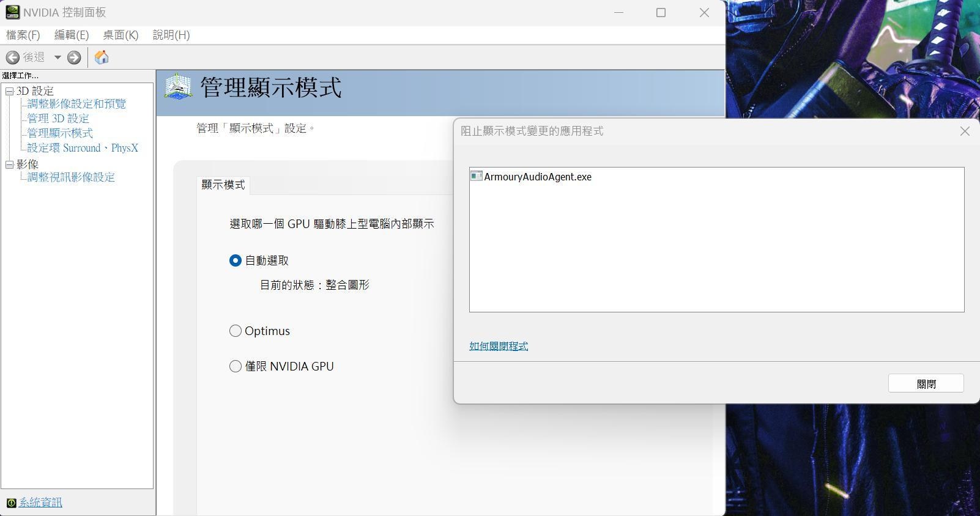Choose the 僅限 NVIDIA GPU option
980x516 pixels.
coord(236,366)
